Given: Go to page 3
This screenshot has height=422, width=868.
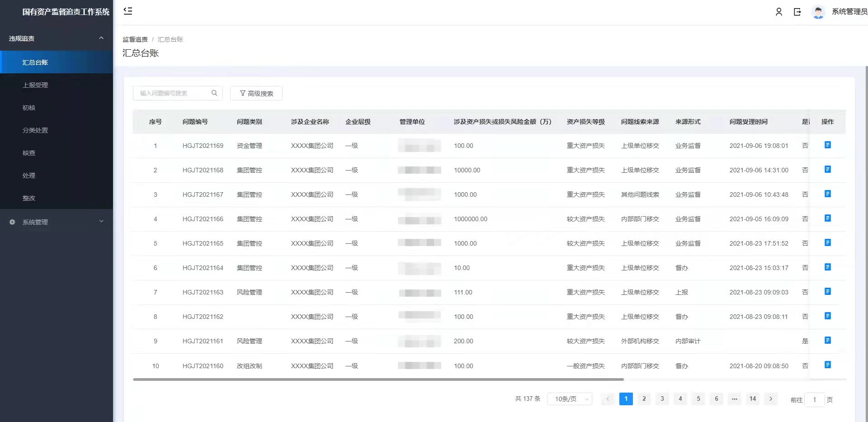Looking at the screenshot, I should click(662, 399).
